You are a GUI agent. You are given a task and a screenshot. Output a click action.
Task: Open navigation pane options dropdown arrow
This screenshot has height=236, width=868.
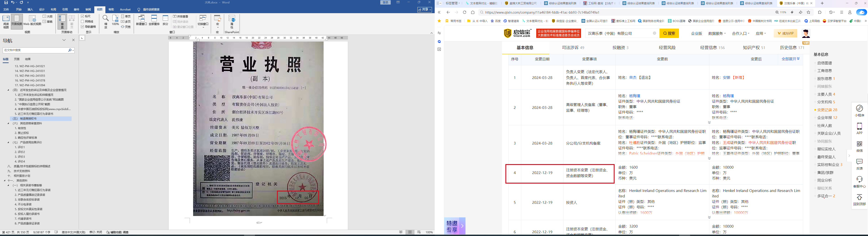64,40
